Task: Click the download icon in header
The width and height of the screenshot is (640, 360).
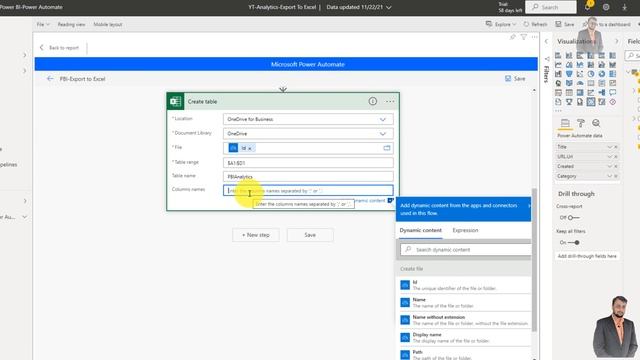Action: (624, 7)
